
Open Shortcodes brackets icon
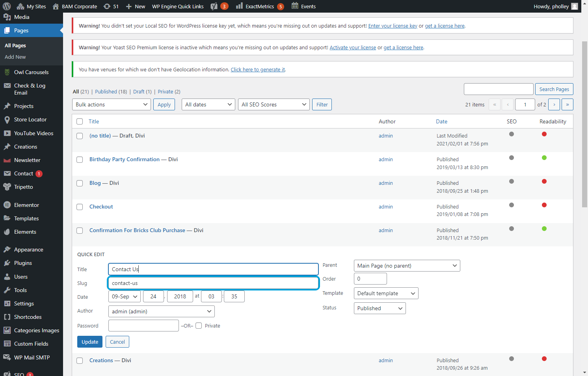tap(7, 317)
